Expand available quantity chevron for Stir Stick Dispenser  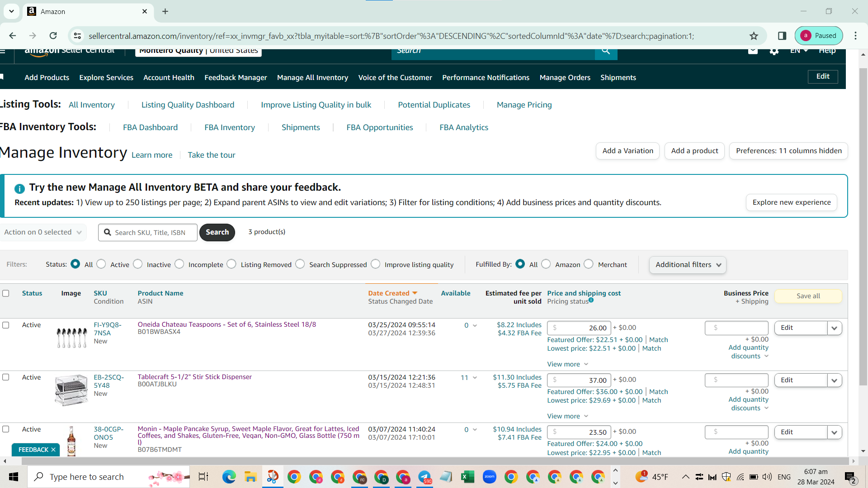pos(475,378)
